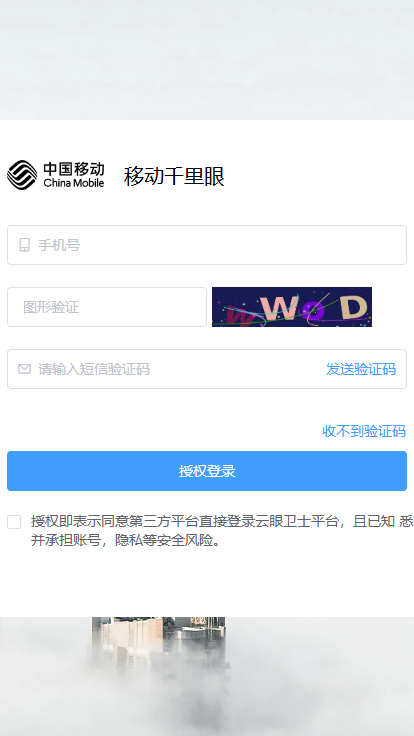Click the 中国移动 Chinese wordmark
The width and height of the screenshot is (414, 736).
click(x=74, y=169)
